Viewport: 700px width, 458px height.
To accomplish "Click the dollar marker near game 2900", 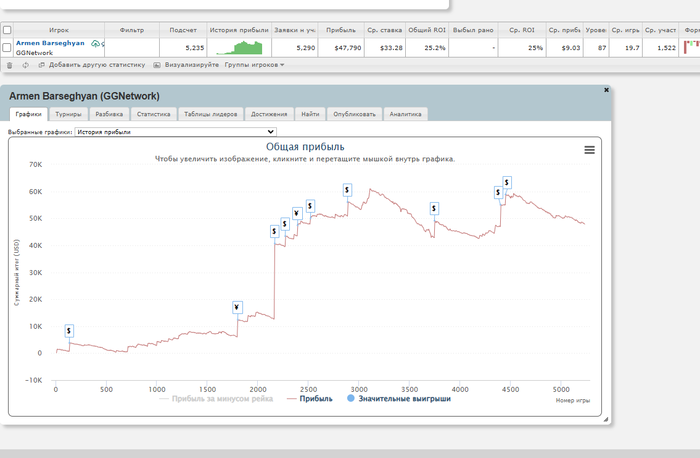I will (347, 189).
